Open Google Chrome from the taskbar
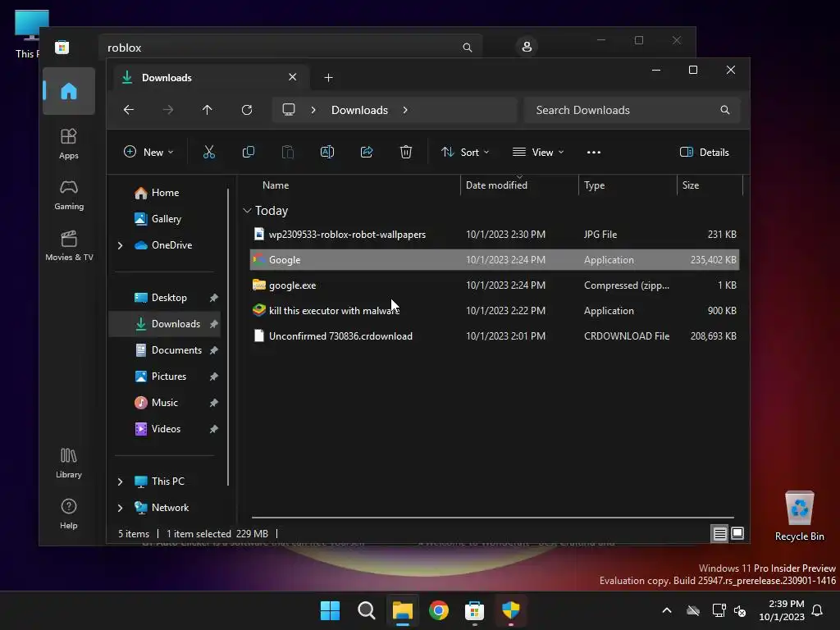840x630 pixels. 438,610
